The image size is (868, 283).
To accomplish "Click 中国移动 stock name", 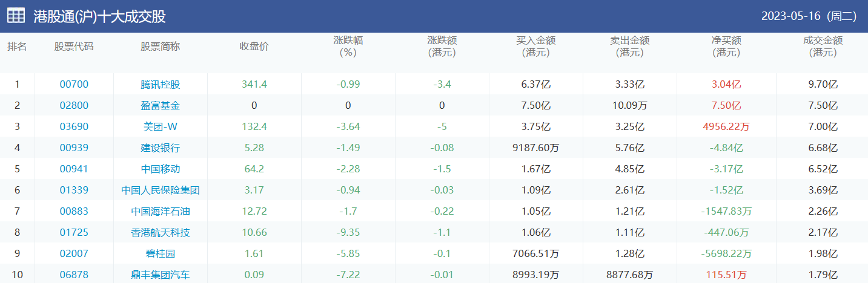I will pyautogui.click(x=160, y=169).
